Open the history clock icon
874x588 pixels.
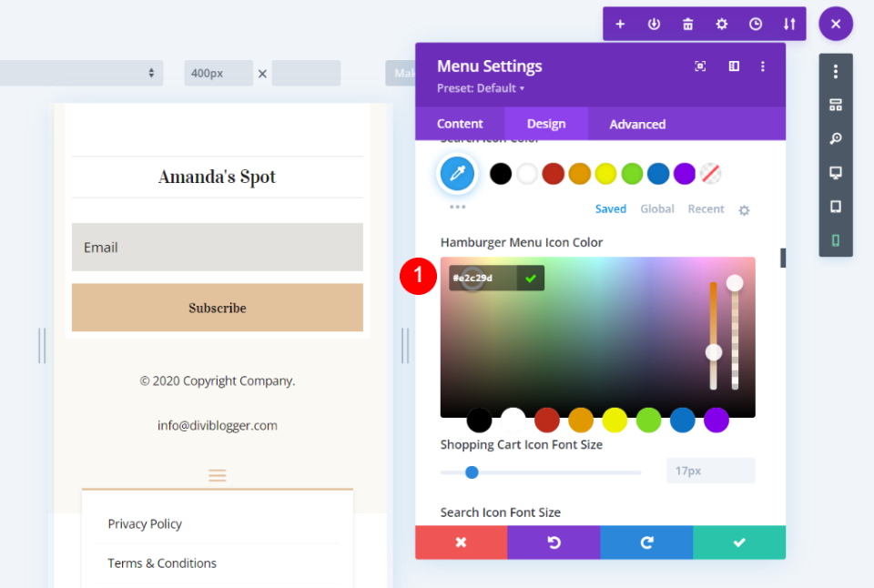(756, 24)
